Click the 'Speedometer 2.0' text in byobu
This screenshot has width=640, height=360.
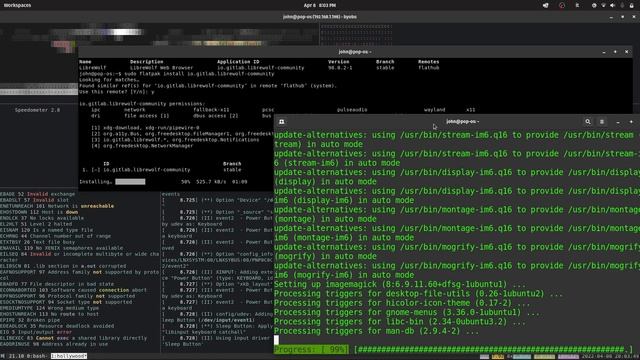click(x=37, y=110)
